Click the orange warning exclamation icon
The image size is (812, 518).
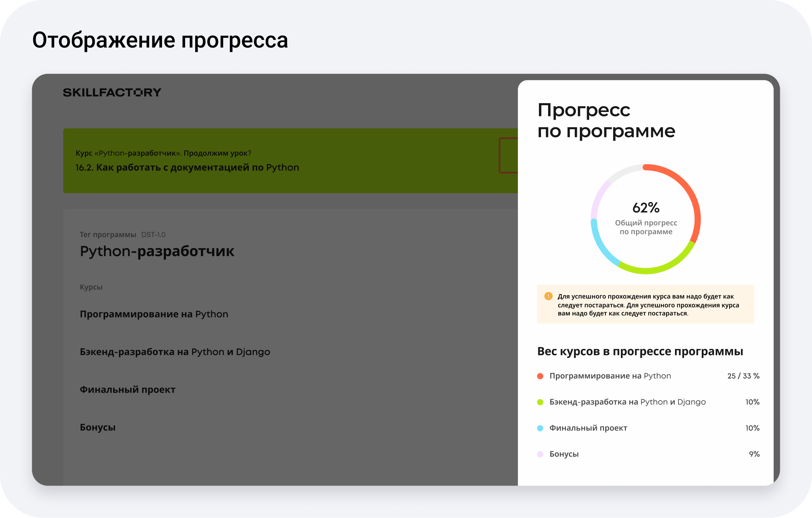click(x=548, y=296)
